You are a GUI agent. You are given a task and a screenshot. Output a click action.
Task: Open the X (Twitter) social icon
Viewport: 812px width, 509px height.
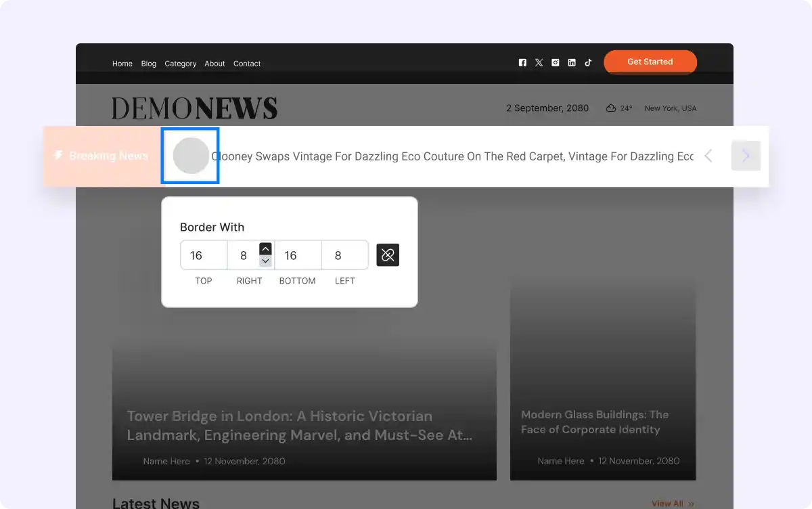(x=539, y=62)
